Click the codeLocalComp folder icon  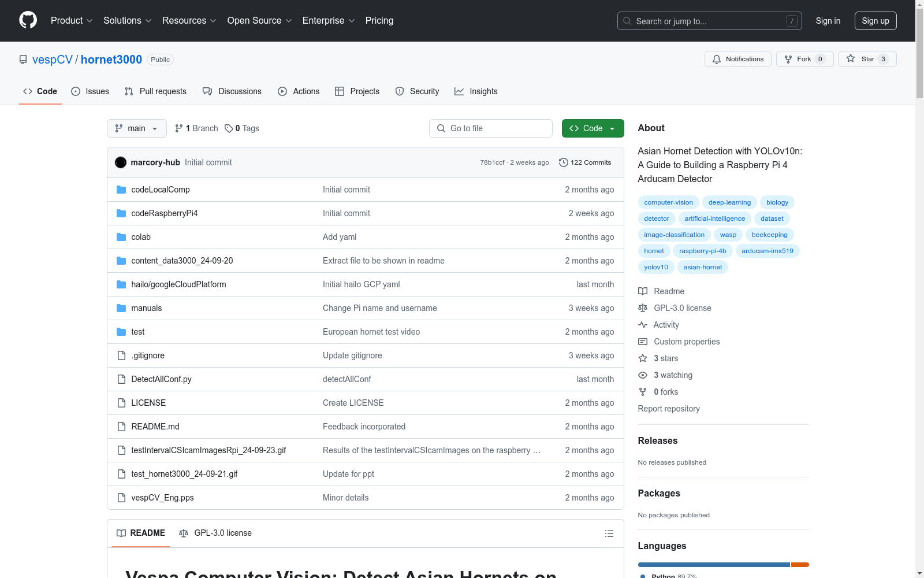coord(121,190)
